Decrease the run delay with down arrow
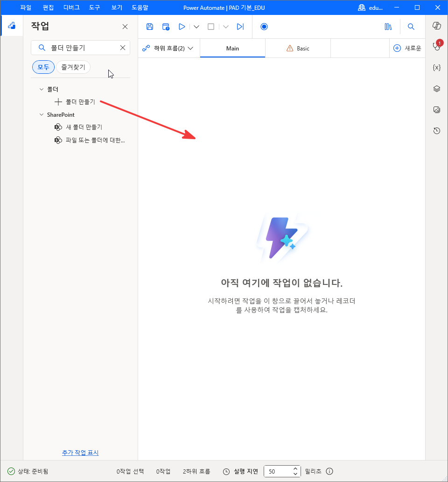 pos(295,474)
